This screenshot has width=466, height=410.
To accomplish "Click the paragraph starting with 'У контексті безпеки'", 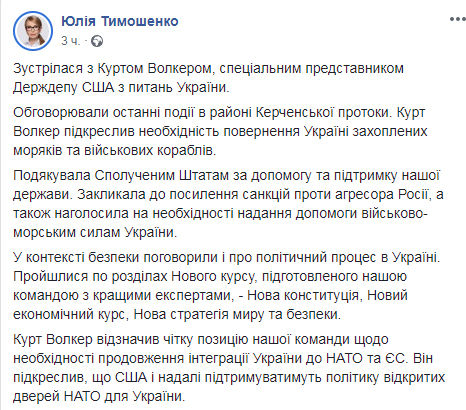I will (227, 286).
